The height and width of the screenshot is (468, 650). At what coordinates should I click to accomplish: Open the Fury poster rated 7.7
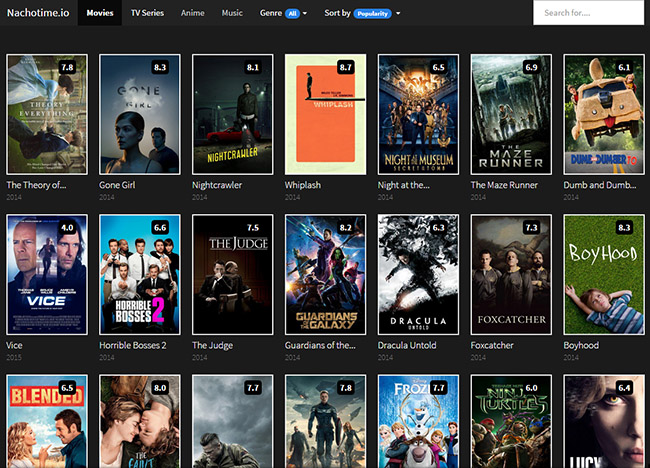point(233,421)
